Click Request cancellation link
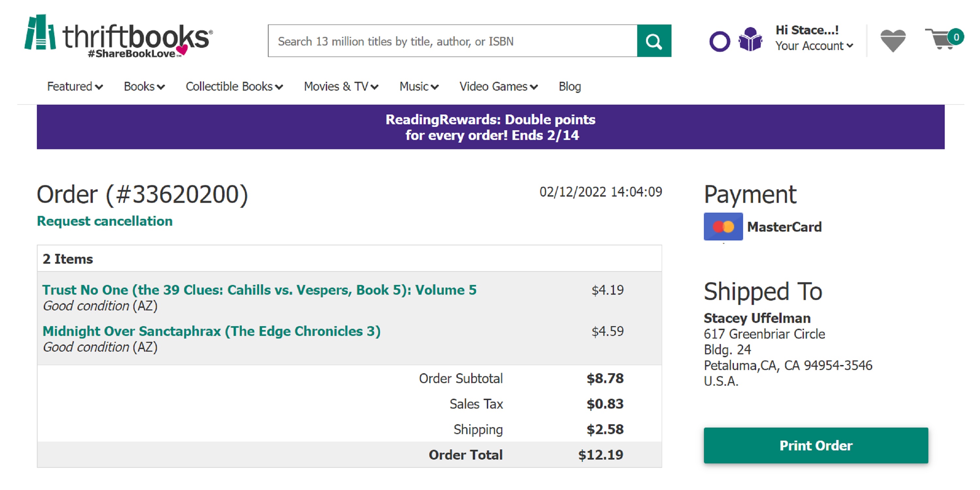This screenshot has width=980, height=490. (105, 221)
